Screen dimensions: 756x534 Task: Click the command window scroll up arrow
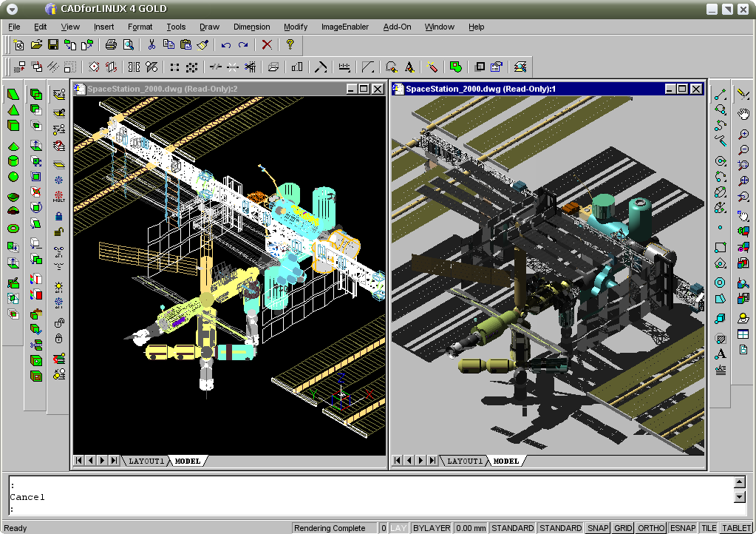[x=740, y=482]
